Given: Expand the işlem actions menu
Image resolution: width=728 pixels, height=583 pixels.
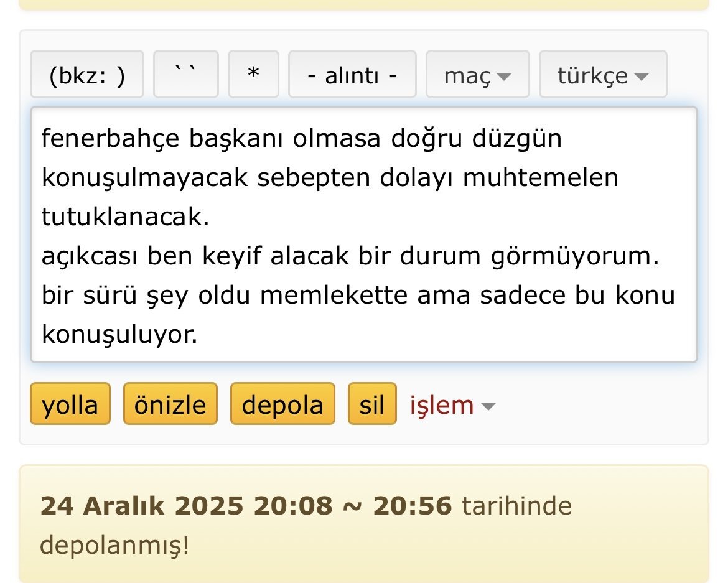Looking at the screenshot, I should click(x=452, y=405).
